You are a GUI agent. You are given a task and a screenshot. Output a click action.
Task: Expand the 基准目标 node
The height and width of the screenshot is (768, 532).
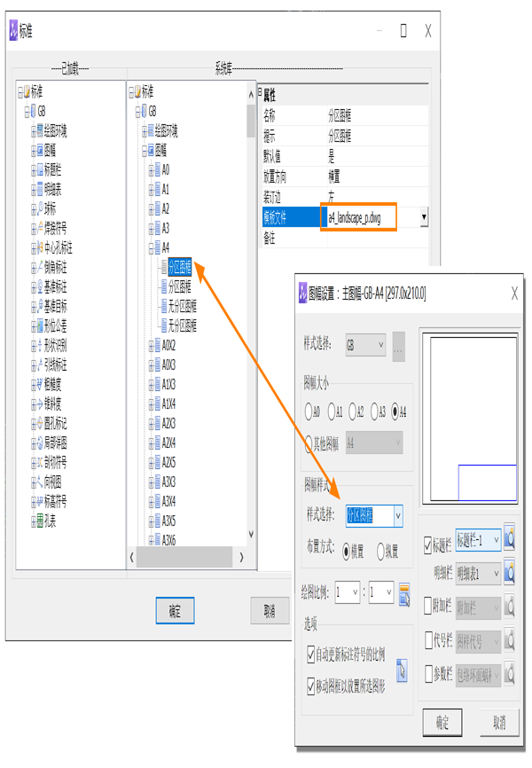tap(34, 307)
